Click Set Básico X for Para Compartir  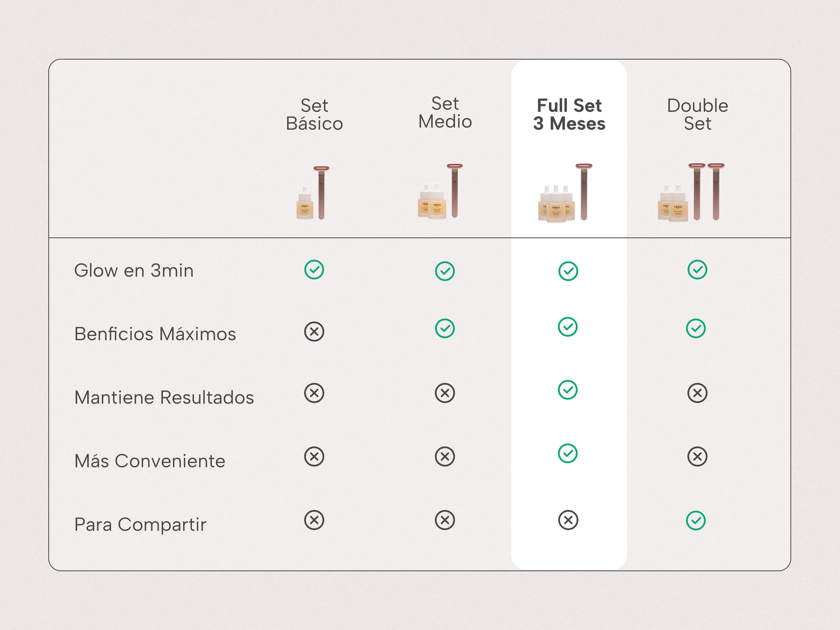tap(314, 520)
